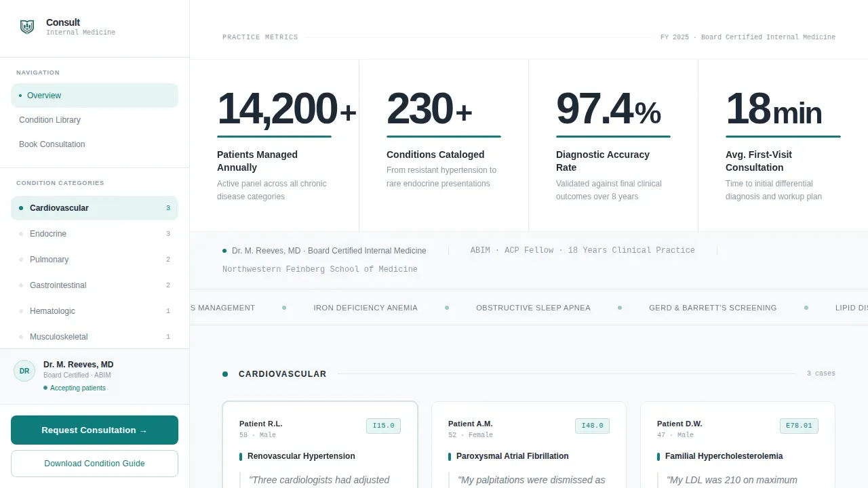Click Renovascular Hypertension case title
The image size is (868, 488).
301,456
